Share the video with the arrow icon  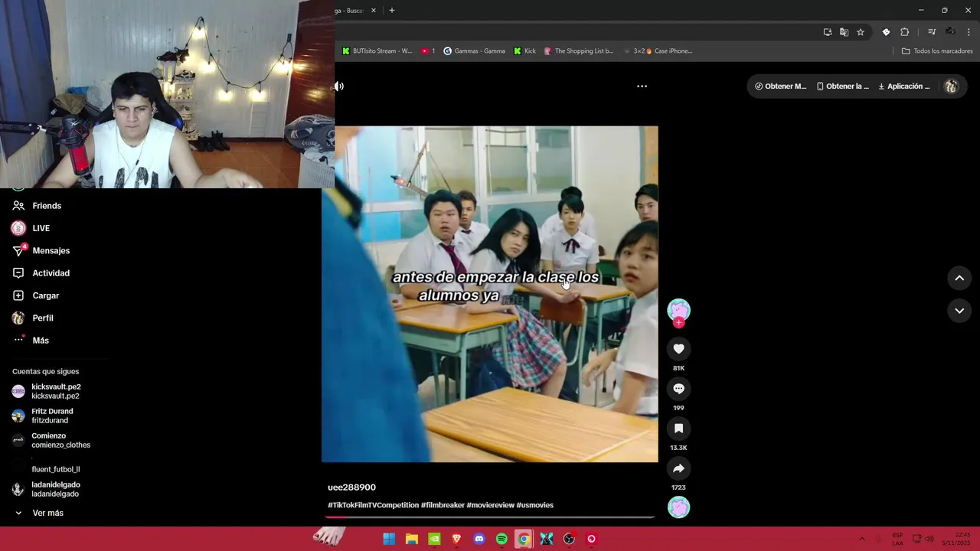tap(678, 468)
